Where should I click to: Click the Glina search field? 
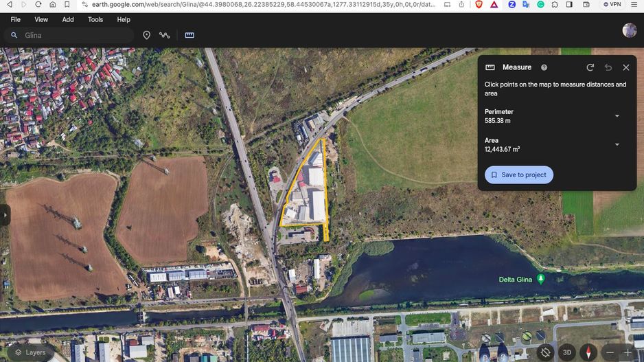coord(69,35)
